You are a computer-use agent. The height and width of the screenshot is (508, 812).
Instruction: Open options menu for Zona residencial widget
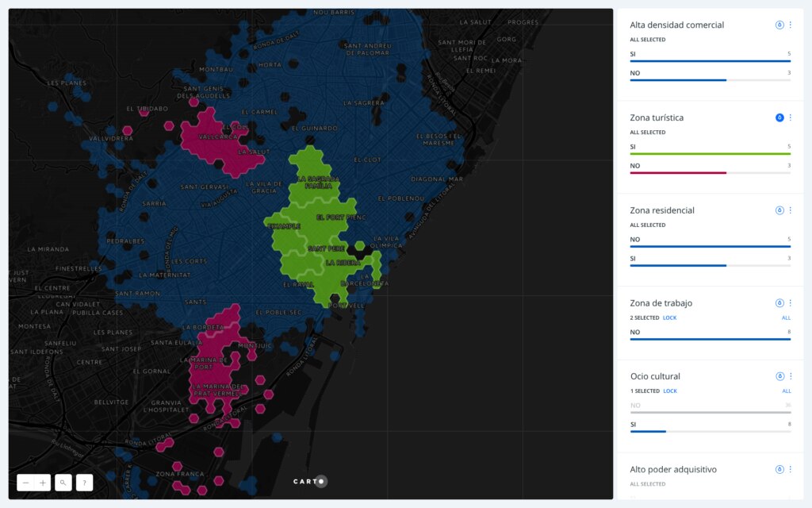[791, 210]
